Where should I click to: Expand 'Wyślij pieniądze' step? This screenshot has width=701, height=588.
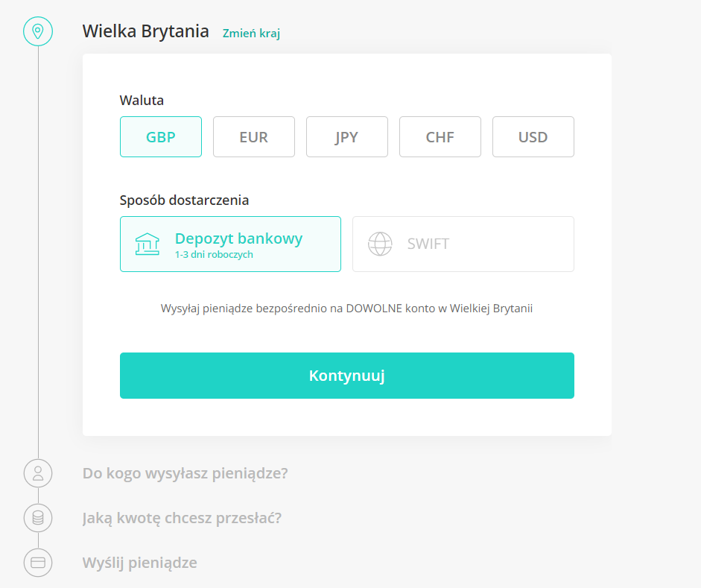pos(139,563)
